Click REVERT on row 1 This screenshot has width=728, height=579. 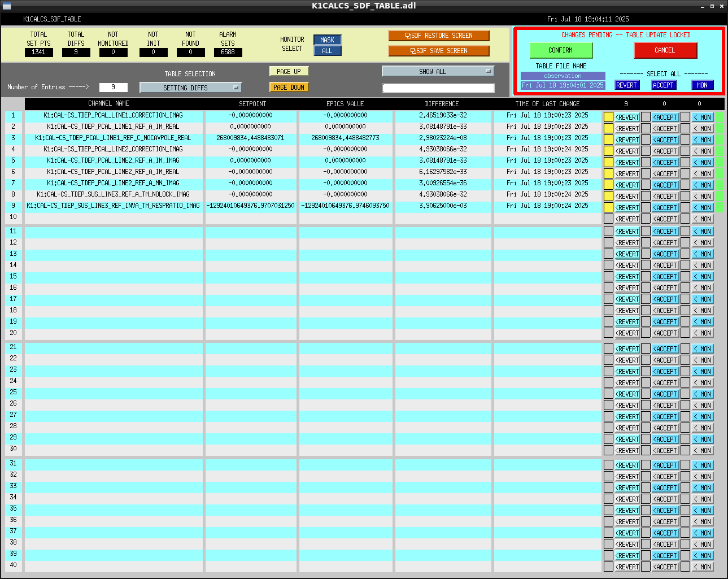point(627,117)
